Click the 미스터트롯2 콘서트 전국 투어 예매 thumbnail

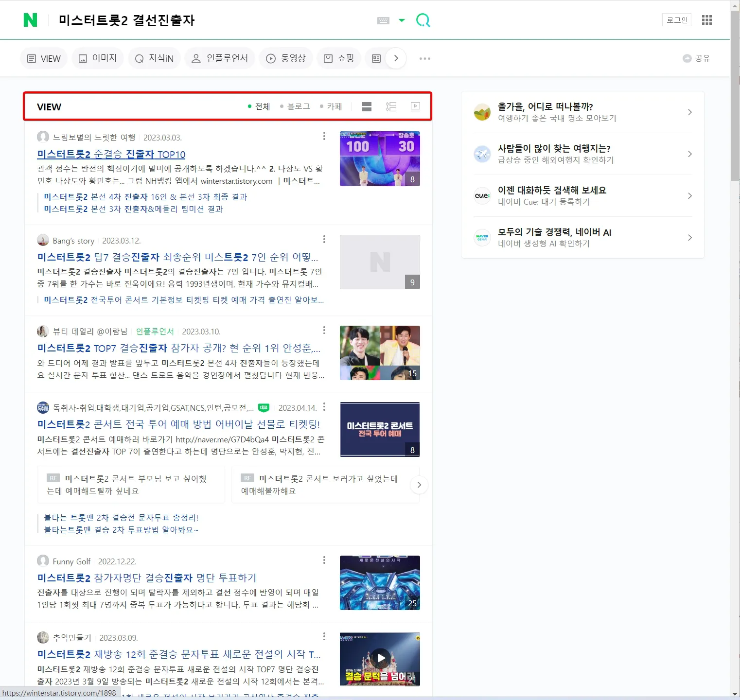tap(380, 429)
